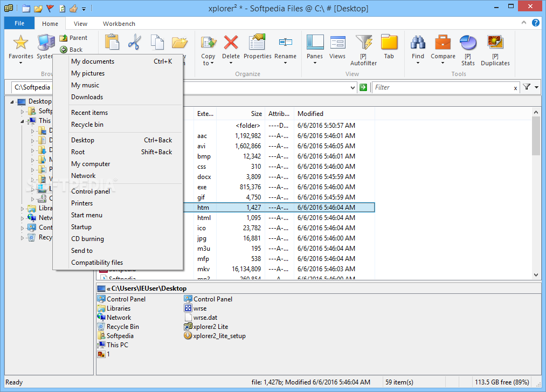The height and width of the screenshot is (392, 546).
Task: Click the C:\Users\IEUser\Desktop pane title
Action: 149,288
